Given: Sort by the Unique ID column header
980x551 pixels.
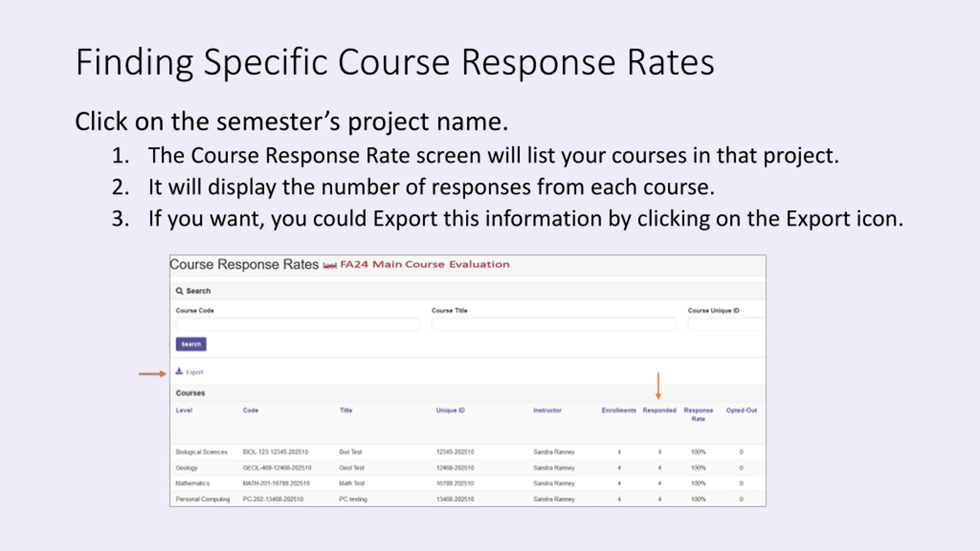Looking at the screenshot, I should [450, 410].
